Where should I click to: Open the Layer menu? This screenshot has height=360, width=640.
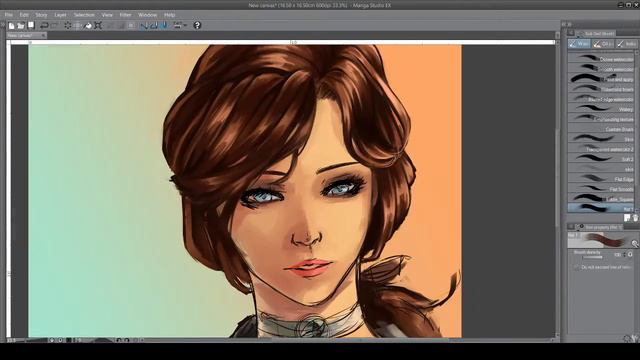pos(60,15)
